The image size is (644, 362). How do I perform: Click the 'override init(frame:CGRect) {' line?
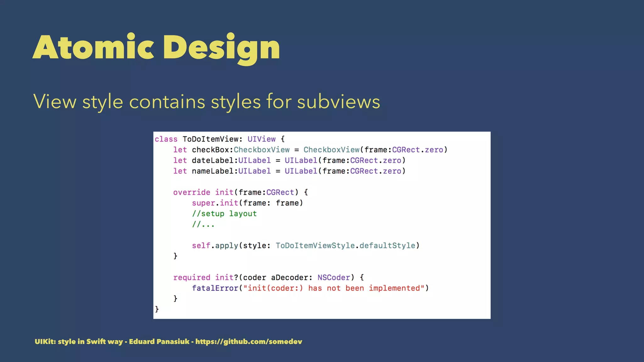click(241, 192)
